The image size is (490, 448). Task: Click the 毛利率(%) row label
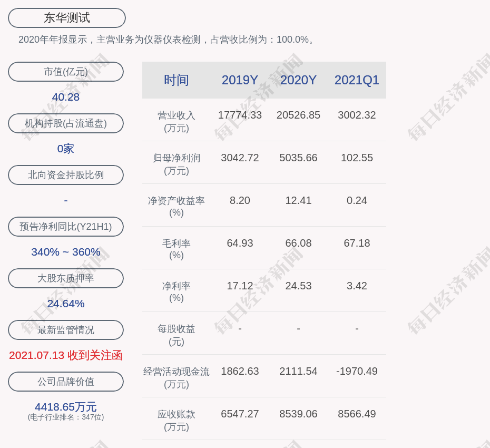coord(177,249)
